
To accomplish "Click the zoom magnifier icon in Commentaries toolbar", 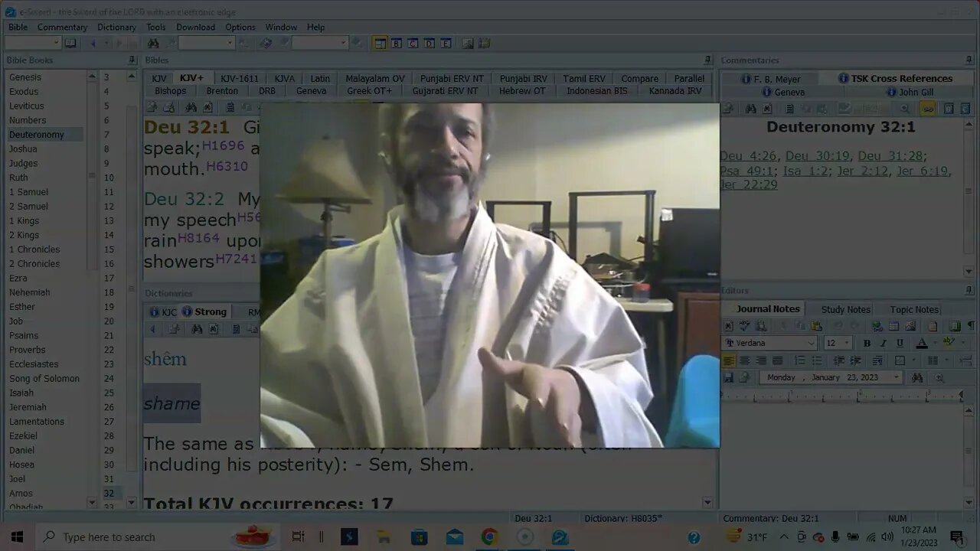I will [x=904, y=109].
